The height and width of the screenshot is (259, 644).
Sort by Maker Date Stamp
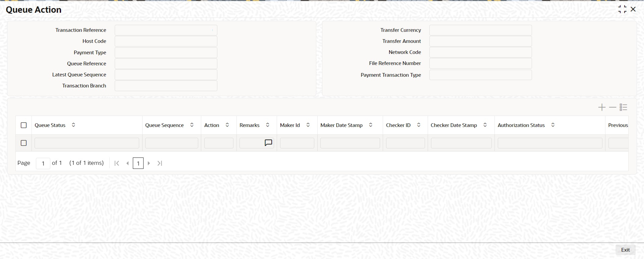tap(371, 125)
